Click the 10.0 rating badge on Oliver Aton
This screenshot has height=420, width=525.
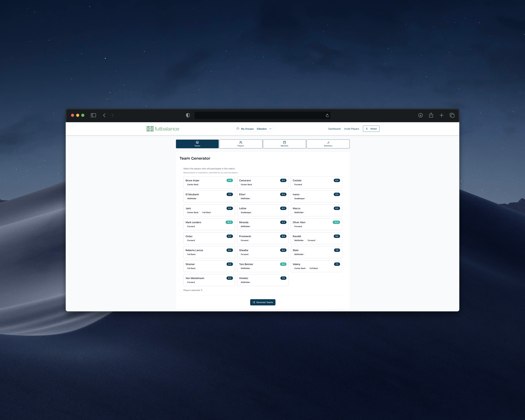coord(337,222)
